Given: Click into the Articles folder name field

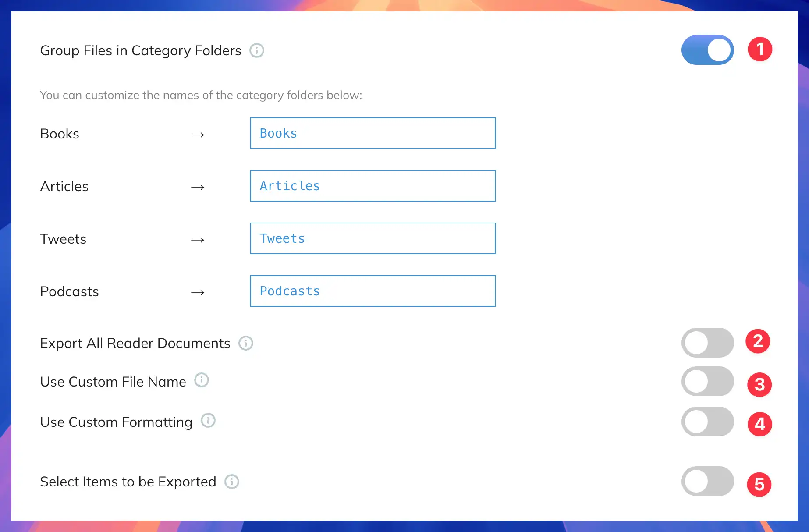Looking at the screenshot, I should click(x=373, y=186).
